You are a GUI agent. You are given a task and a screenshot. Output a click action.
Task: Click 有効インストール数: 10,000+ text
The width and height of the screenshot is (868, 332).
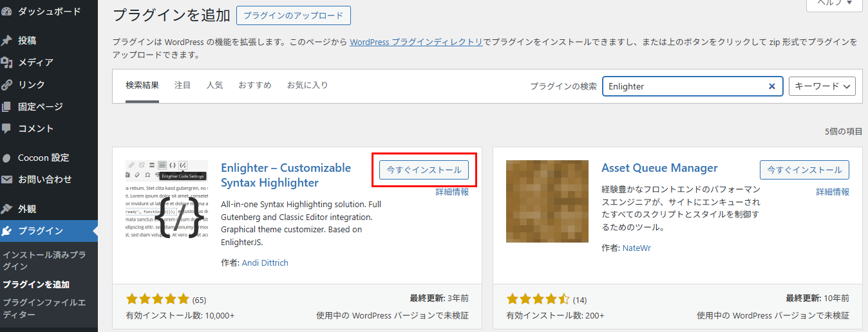(180, 316)
